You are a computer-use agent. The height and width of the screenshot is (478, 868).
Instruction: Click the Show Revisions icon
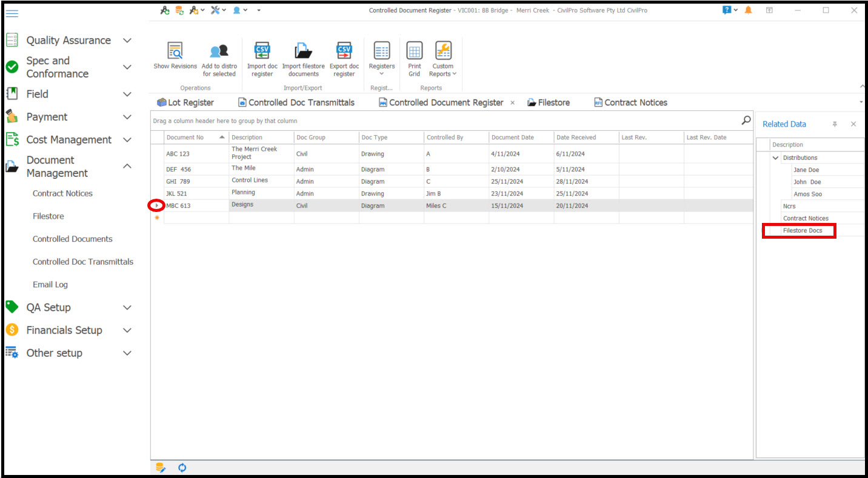175,51
